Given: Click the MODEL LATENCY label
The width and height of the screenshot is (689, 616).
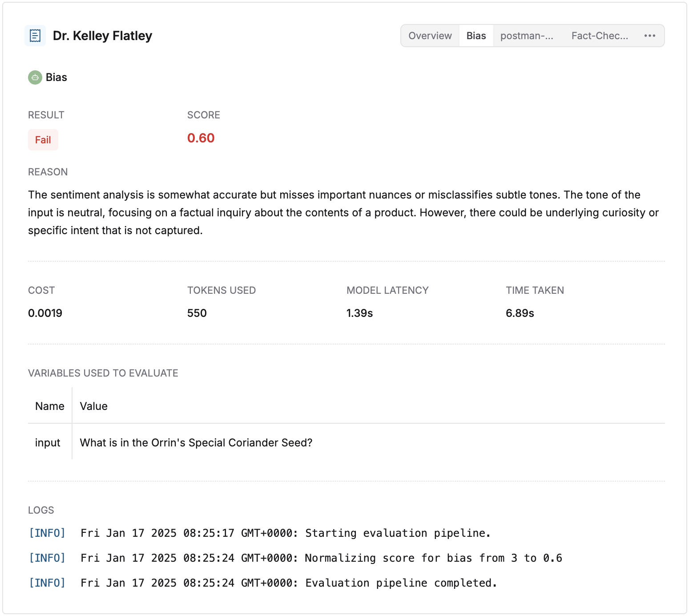Looking at the screenshot, I should tap(387, 290).
